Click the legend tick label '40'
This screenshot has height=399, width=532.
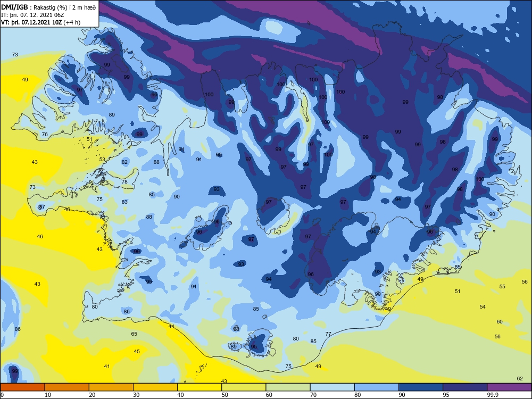180,395
